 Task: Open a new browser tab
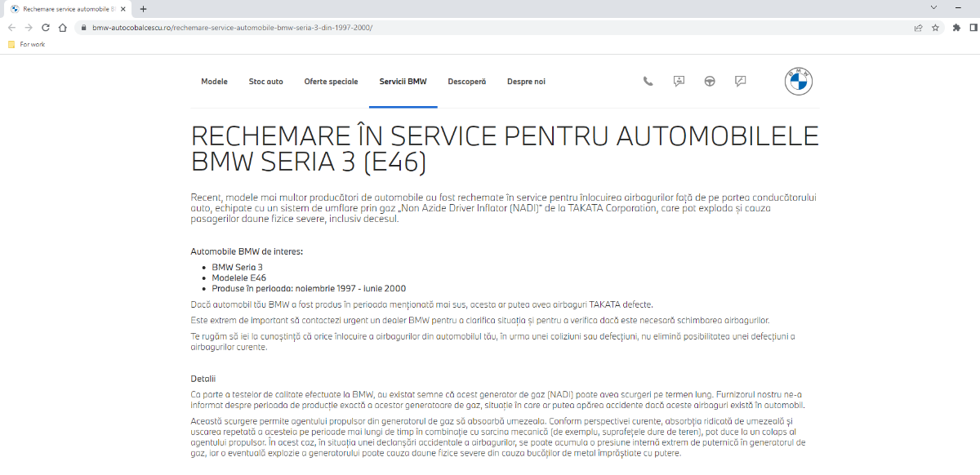click(143, 8)
